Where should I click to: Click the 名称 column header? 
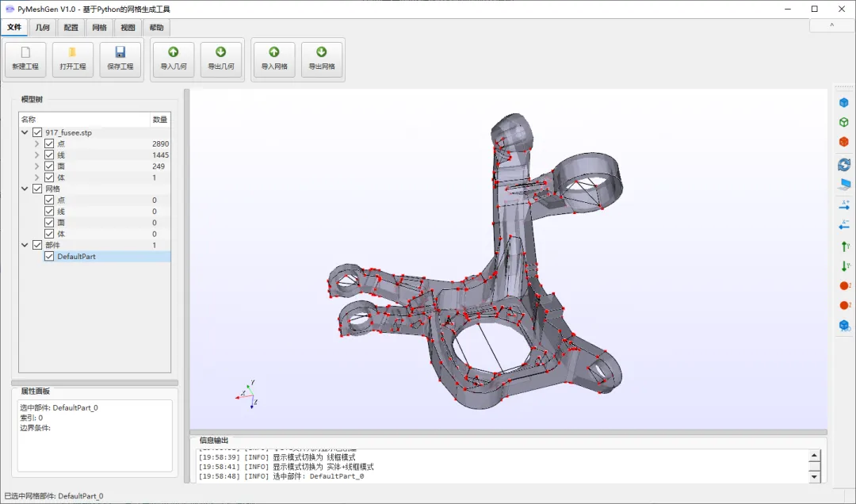(84, 119)
